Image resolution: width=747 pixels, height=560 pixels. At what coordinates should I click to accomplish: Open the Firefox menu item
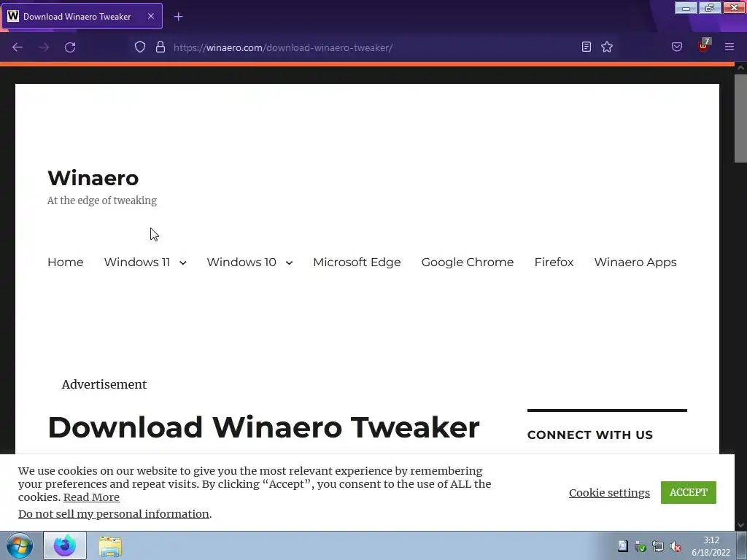pyautogui.click(x=554, y=262)
